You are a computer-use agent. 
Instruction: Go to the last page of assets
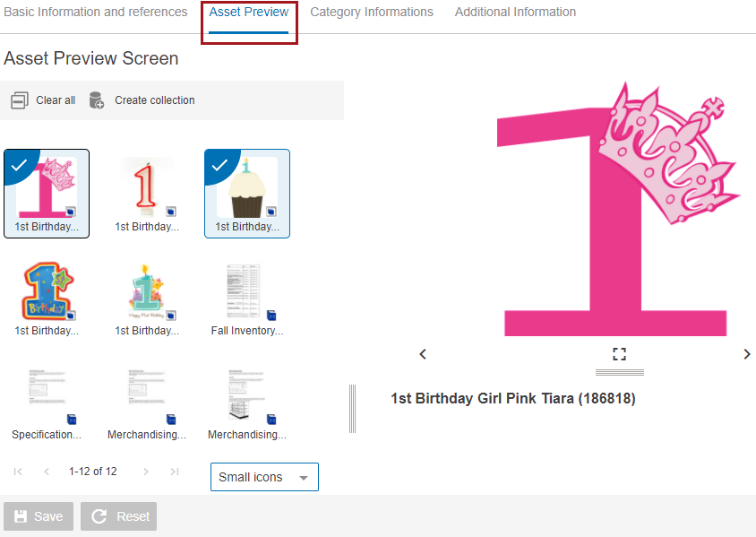tap(175, 472)
